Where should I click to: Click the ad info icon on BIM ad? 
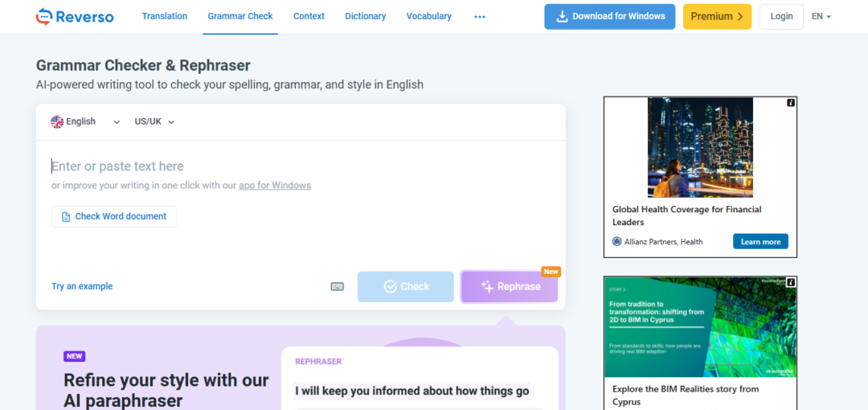(x=791, y=282)
